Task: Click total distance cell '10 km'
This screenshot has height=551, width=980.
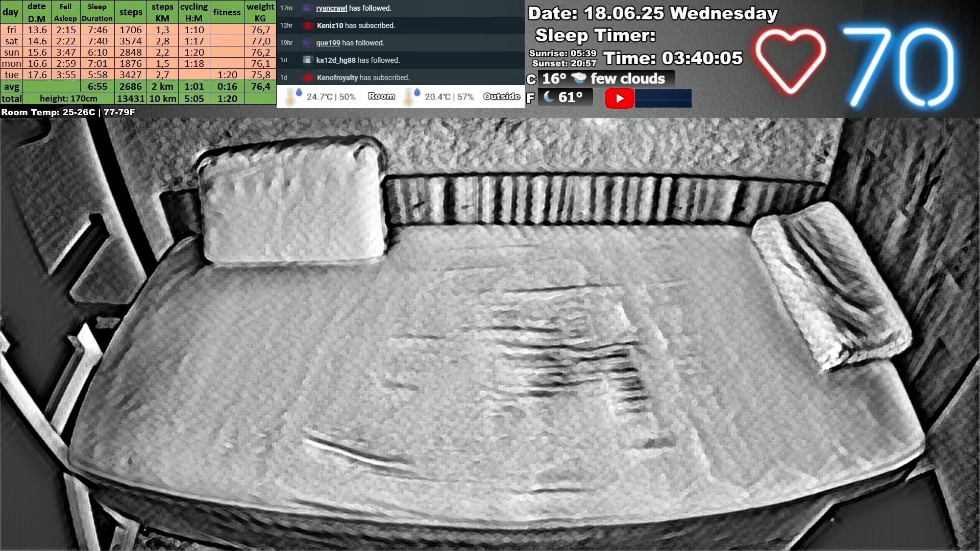Action: 162,98
